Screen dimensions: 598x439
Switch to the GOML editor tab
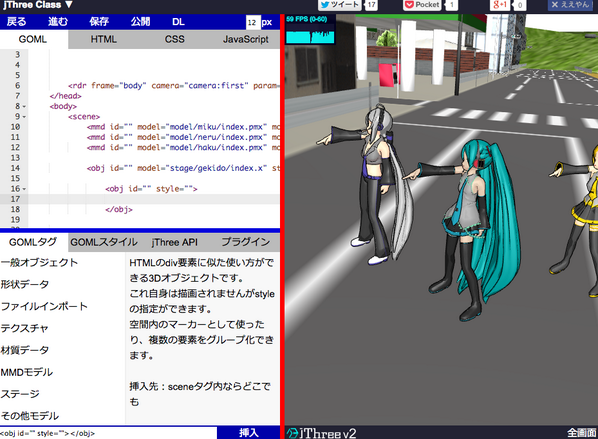click(33, 39)
